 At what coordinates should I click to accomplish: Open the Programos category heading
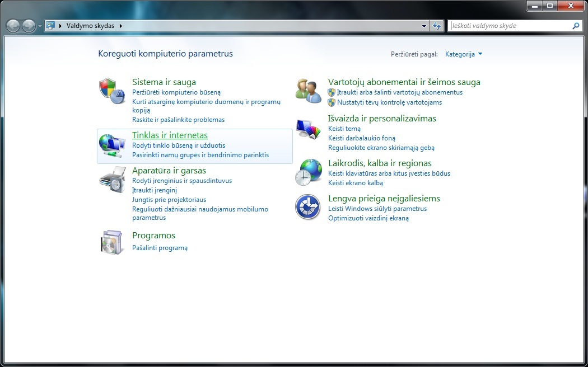pos(154,236)
